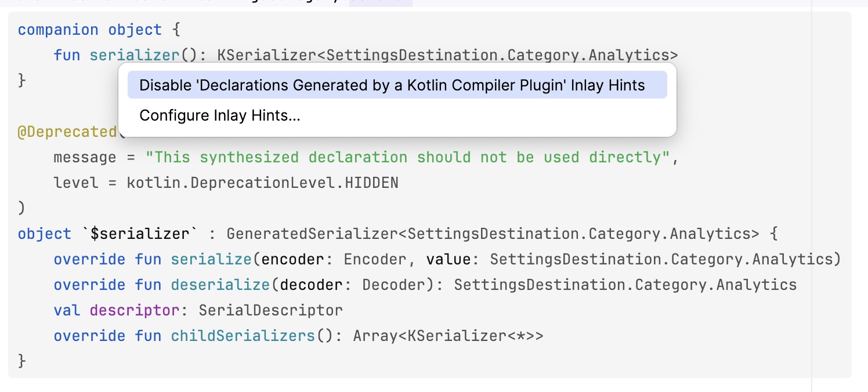The image size is (868, 392).
Task: Select Disable 'Declarations Generated by a Kotlin Compiler Plugin' Inlay Hints
Action: click(x=397, y=85)
